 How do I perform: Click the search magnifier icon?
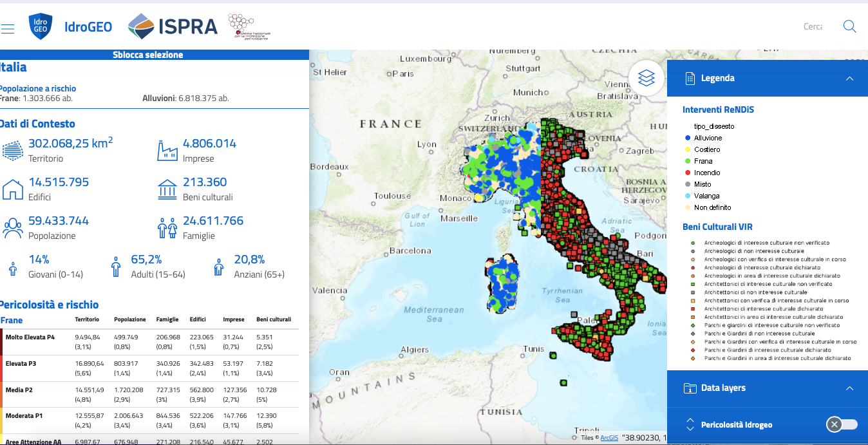tap(849, 26)
